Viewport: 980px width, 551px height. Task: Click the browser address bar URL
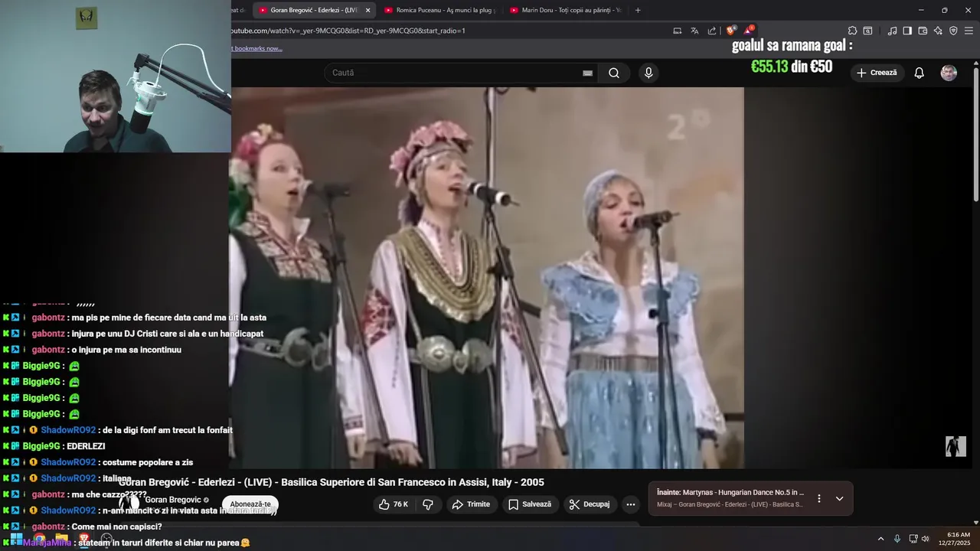348,31
